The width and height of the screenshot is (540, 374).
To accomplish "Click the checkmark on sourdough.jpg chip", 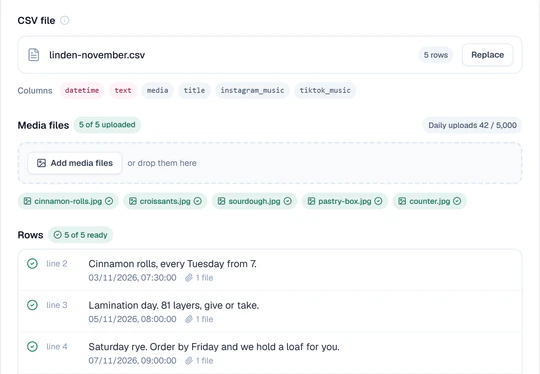I will pos(288,201).
